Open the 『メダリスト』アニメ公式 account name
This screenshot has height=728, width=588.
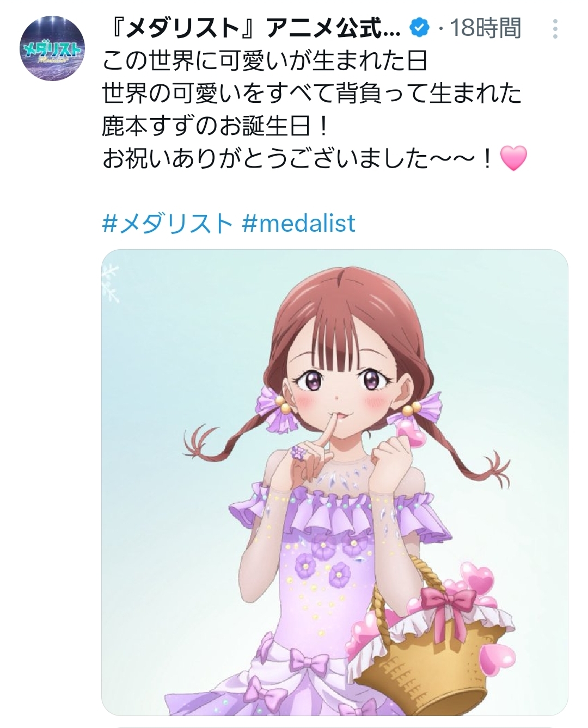point(251,28)
